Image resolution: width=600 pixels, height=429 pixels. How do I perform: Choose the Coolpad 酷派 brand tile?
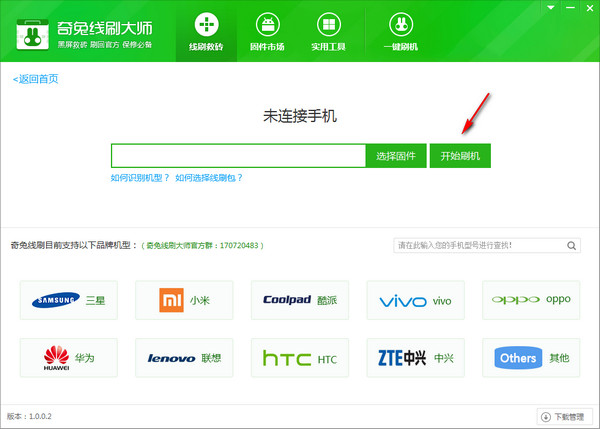coord(299,299)
